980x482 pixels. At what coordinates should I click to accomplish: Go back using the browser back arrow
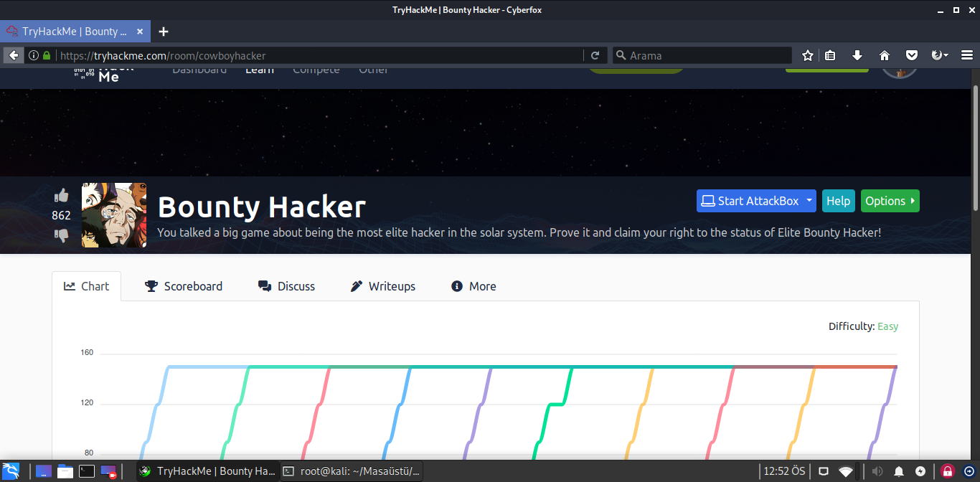(14, 55)
